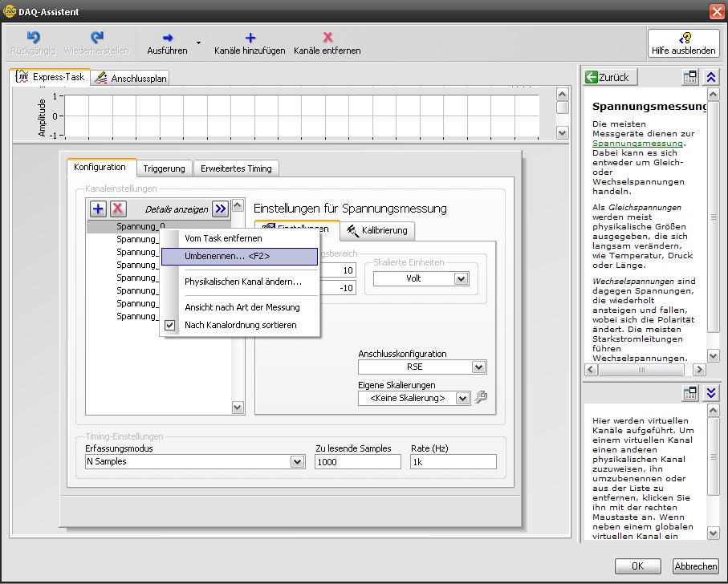
Task: Open the Erfassungsmodus N Samples dropdown
Action: [297, 462]
